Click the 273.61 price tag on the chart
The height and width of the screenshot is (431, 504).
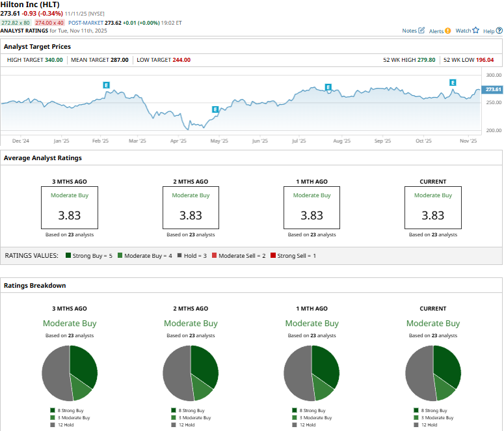[x=493, y=89]
